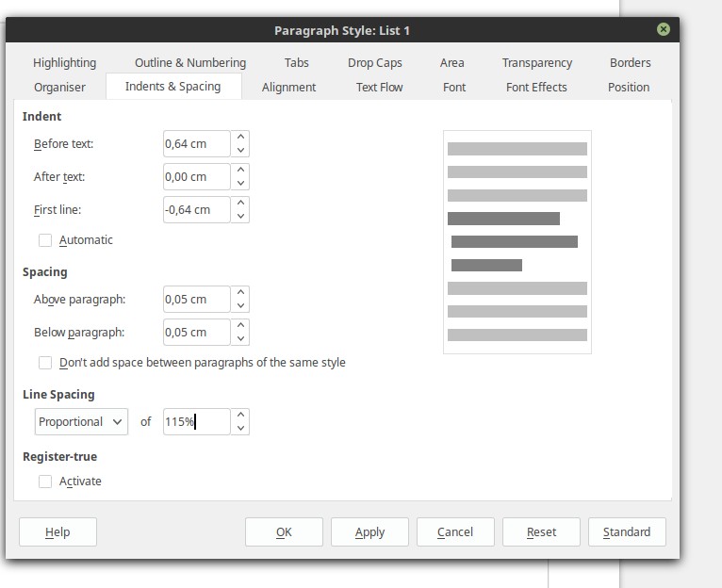This screenshot has width=722, height=588.
Task: Activate Register-true checkbox
Action: [x=45, y=482]
